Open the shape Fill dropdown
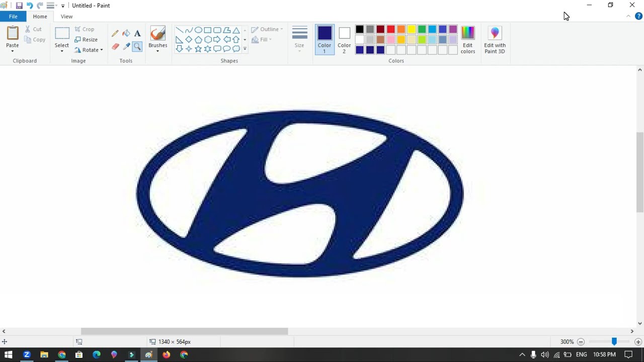The width and height of the screenshot is (644, 362). [262, 40]
